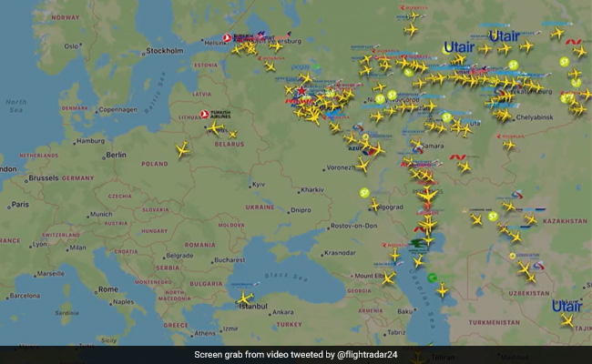Image resolution: width=592 pixels, height=364 pixels.
Task: Click the Belgrade city label
Action: click(x=179, y=256)
